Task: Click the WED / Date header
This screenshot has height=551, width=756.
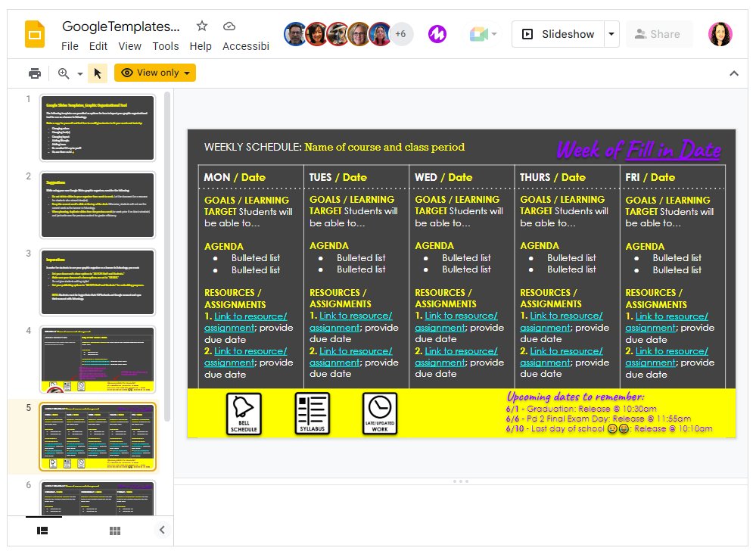Action: pyautogui.click(x=443, y=177)
